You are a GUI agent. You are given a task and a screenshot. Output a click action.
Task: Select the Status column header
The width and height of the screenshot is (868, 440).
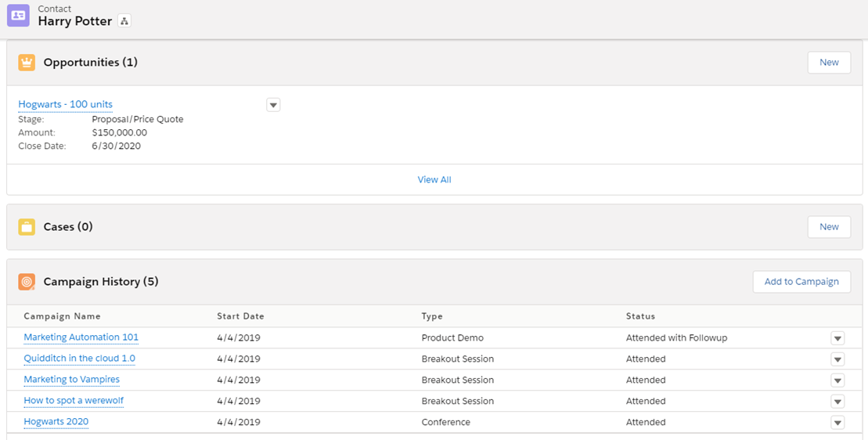(x=640, y=316)
